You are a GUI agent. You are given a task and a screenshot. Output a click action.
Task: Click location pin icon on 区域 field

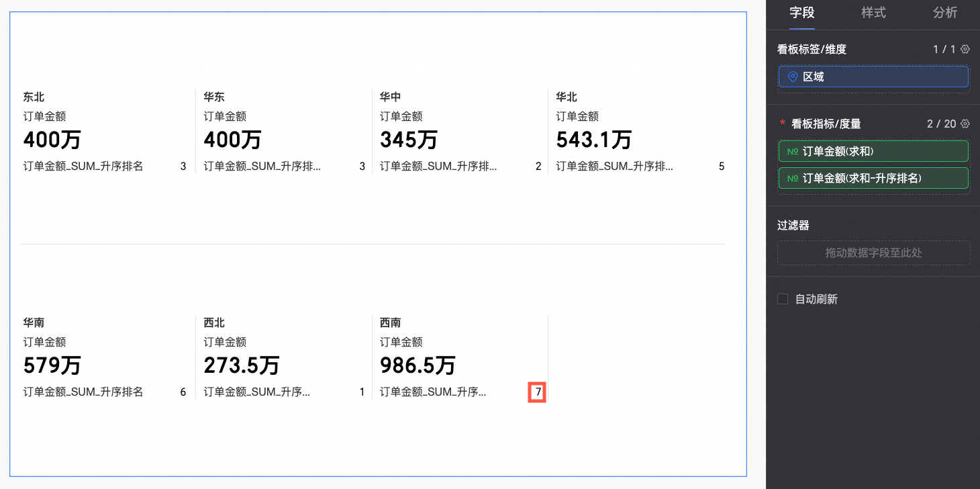(x=793, y=77)
